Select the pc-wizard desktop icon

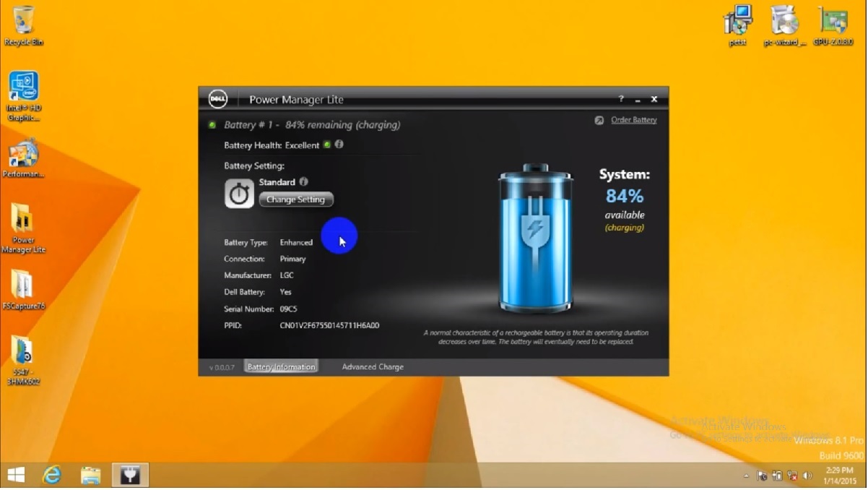[784, 26]
